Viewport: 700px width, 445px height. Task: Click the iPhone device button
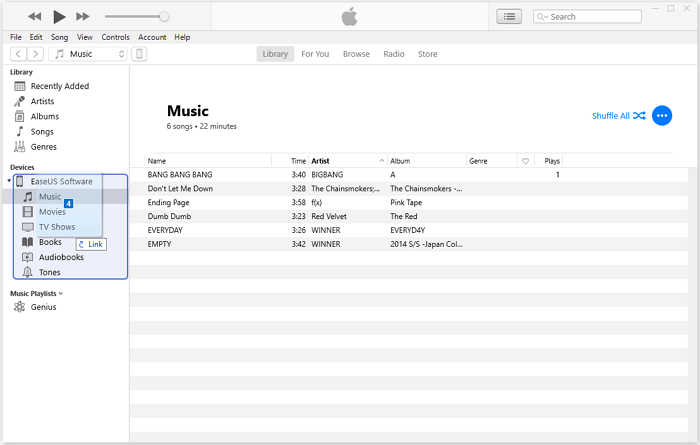139,54
